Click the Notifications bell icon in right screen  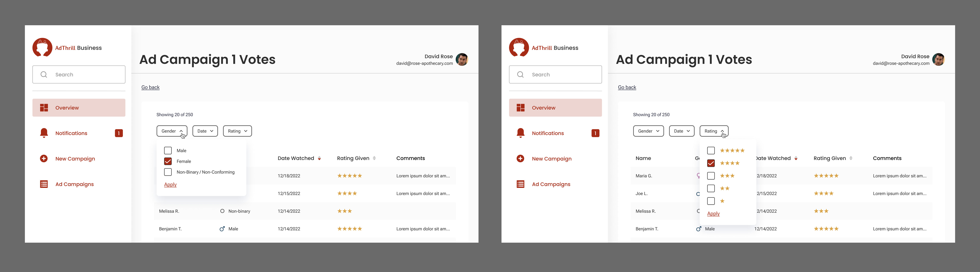tap(521, 133)
